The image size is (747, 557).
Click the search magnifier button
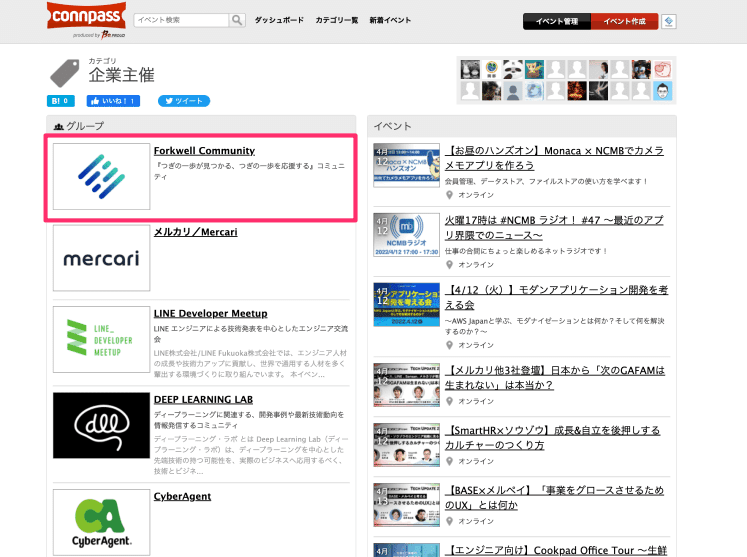point(237,20)
